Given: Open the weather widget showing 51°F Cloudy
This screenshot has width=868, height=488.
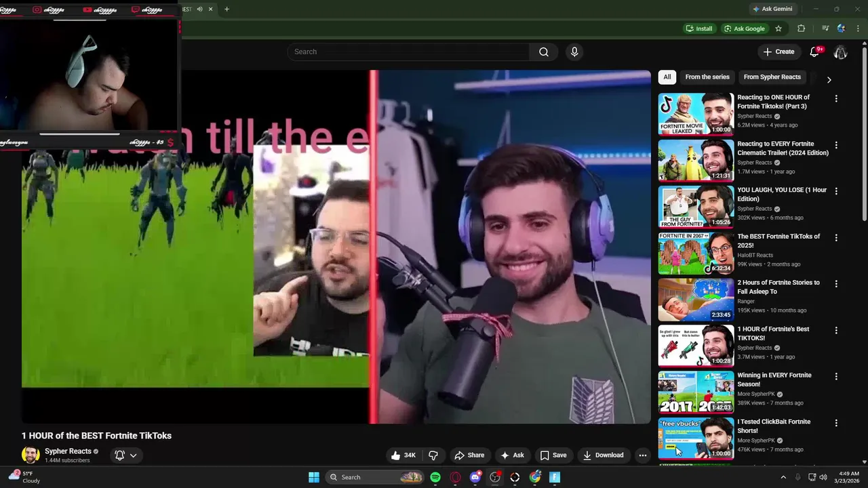Looking at the screenshot, I should click(x=24, y=477).
